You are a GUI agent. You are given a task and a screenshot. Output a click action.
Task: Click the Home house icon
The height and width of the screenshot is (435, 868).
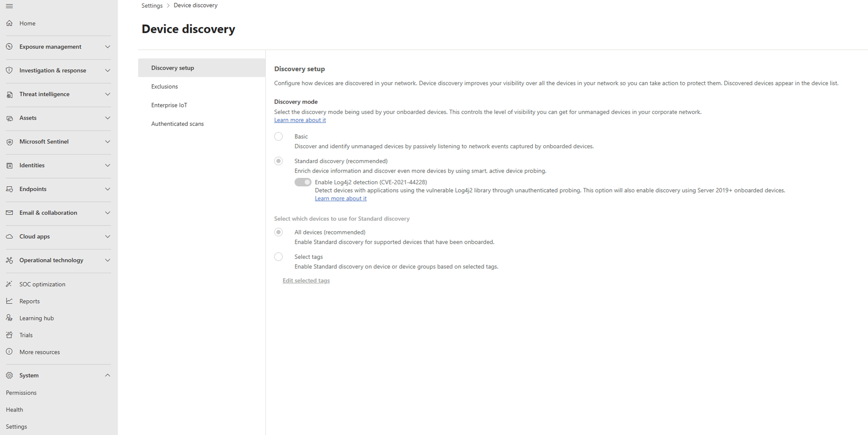10,23
